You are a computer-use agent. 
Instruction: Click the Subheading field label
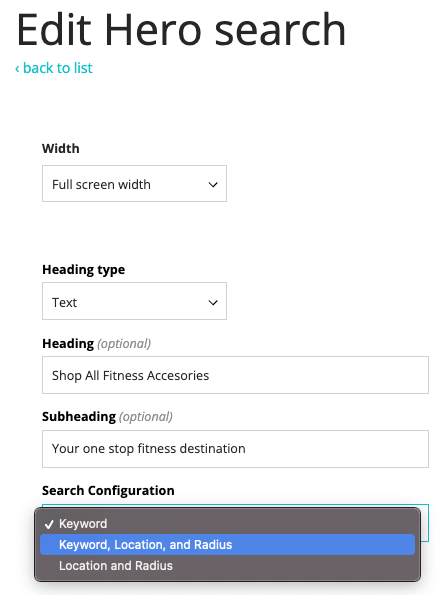click(x=79, y=417)
